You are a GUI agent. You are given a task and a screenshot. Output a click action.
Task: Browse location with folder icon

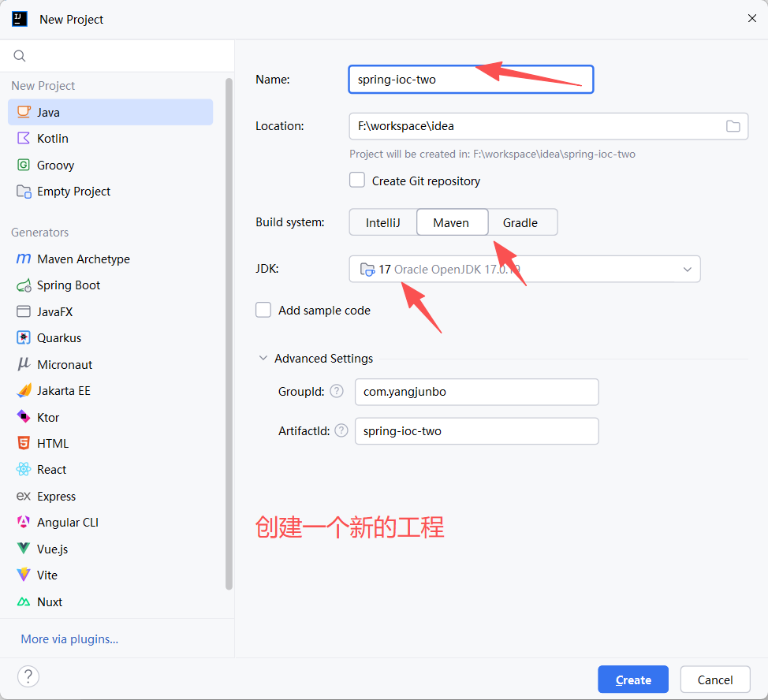pyautogui.click(x=733, y=126)
